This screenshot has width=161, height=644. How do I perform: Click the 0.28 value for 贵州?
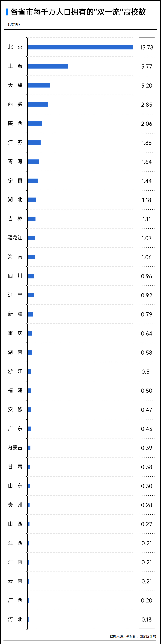146,505
